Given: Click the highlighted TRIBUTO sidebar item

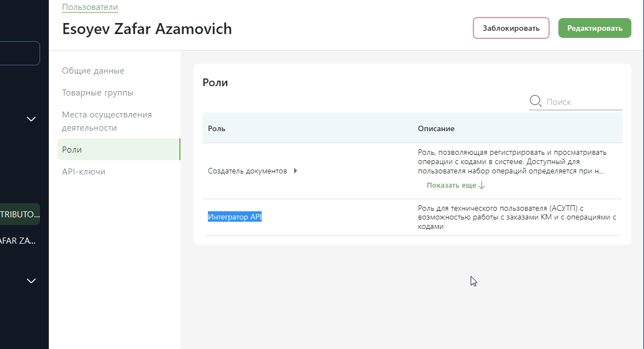Looking at the screenshot, I should (20, 214).
